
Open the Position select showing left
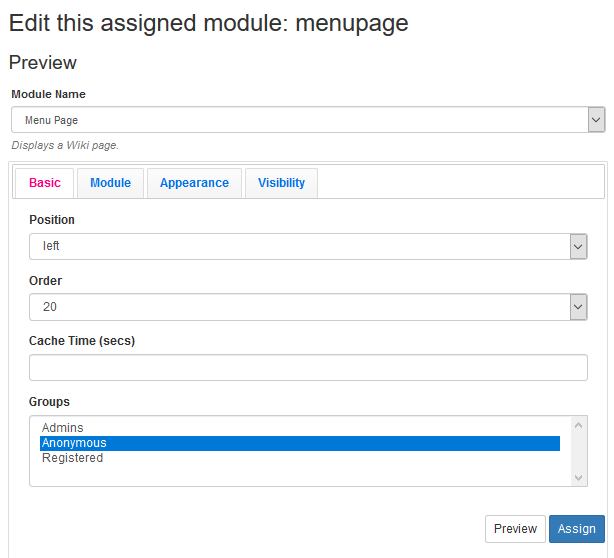tap(298, 246)
